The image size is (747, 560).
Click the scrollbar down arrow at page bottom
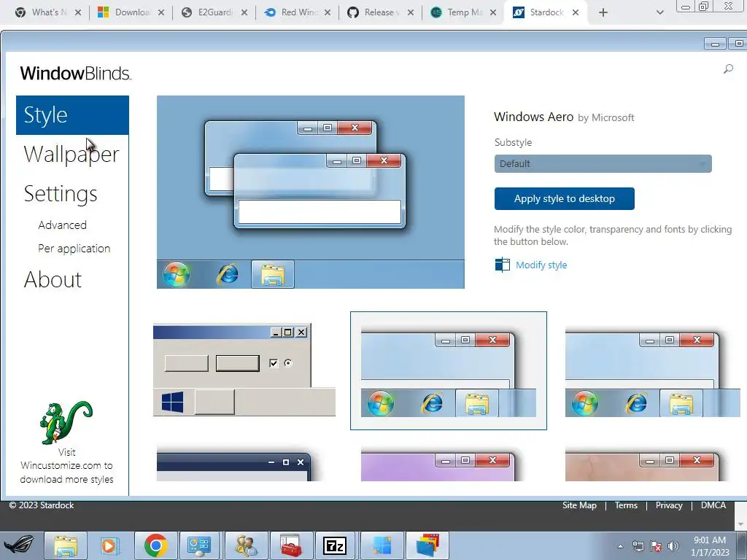(x=740, y=524)
